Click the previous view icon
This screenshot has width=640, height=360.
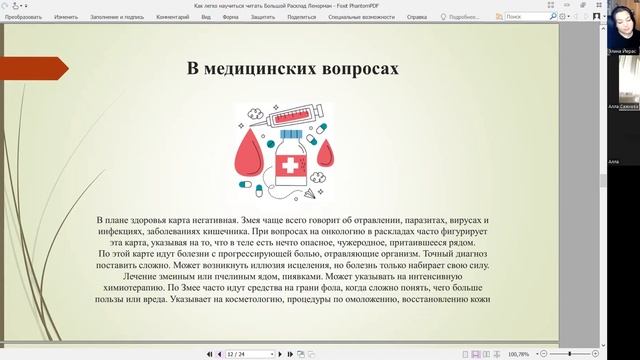[301, 354]
